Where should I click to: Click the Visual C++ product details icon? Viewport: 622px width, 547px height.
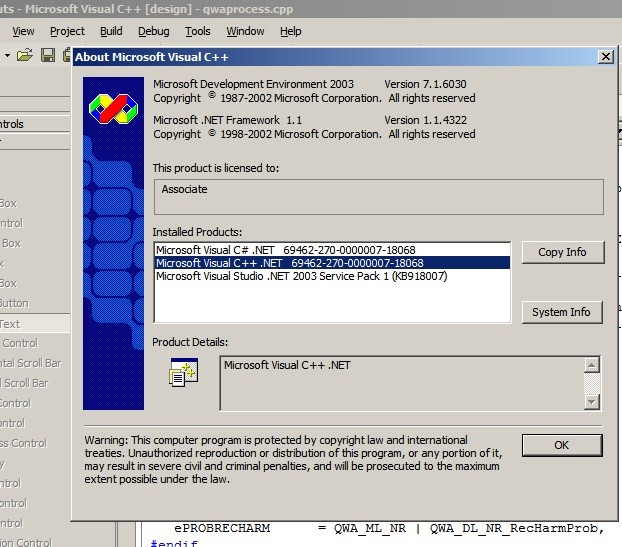tap(183, 372)
